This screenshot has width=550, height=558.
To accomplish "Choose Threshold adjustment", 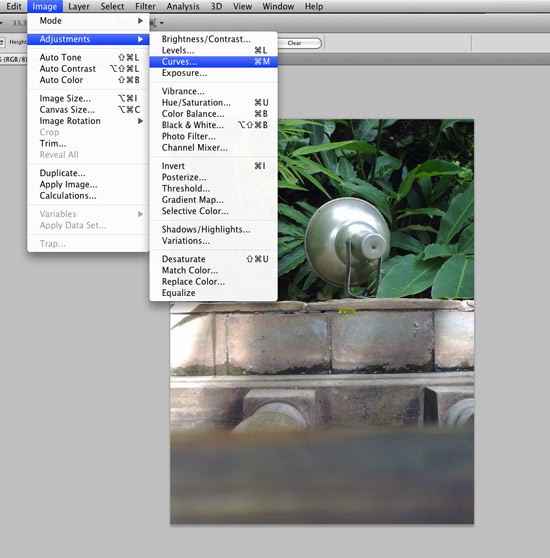I will tap(213, 189).
